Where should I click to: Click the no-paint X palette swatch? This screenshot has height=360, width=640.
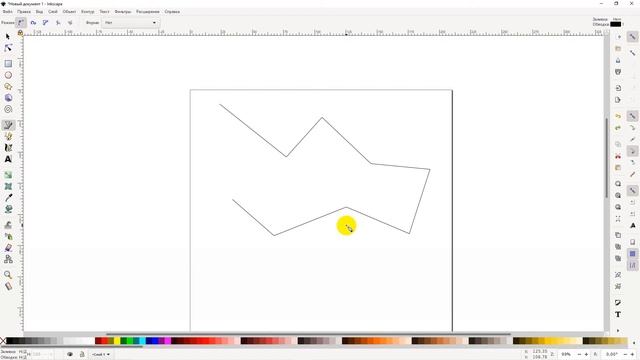[3, 341]
